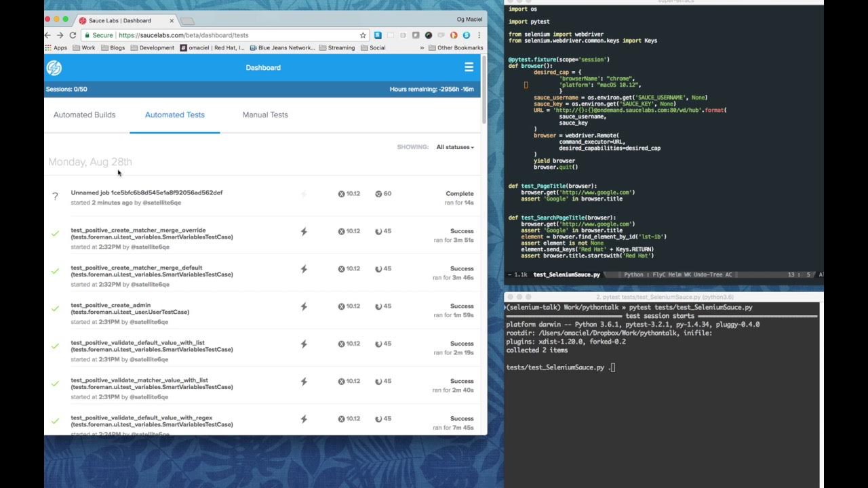Click the lightning bolt icon for test_positive_create_matcher_merge_override

(304, 231)
